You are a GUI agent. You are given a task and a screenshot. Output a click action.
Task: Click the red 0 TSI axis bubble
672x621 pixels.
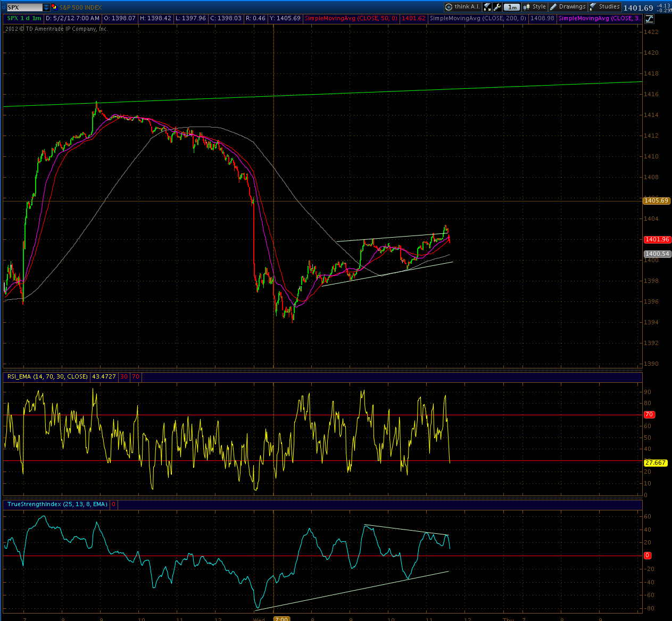click(648, 556)
